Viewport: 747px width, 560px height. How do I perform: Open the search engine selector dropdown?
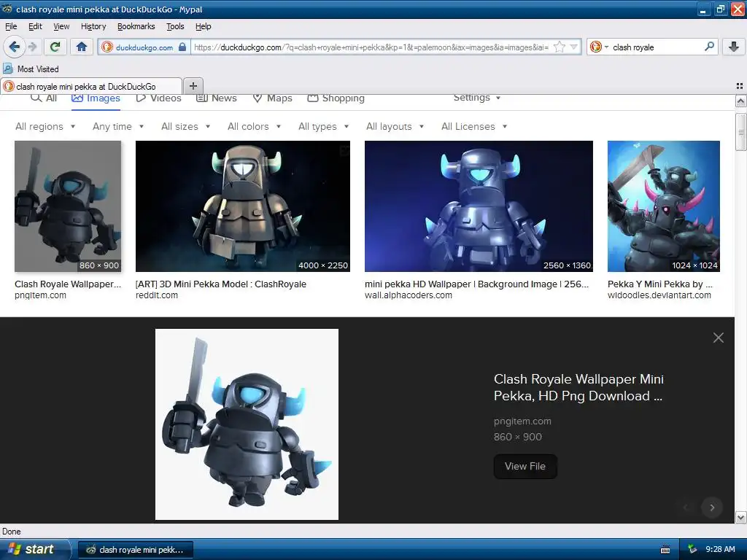coord(598,47)
